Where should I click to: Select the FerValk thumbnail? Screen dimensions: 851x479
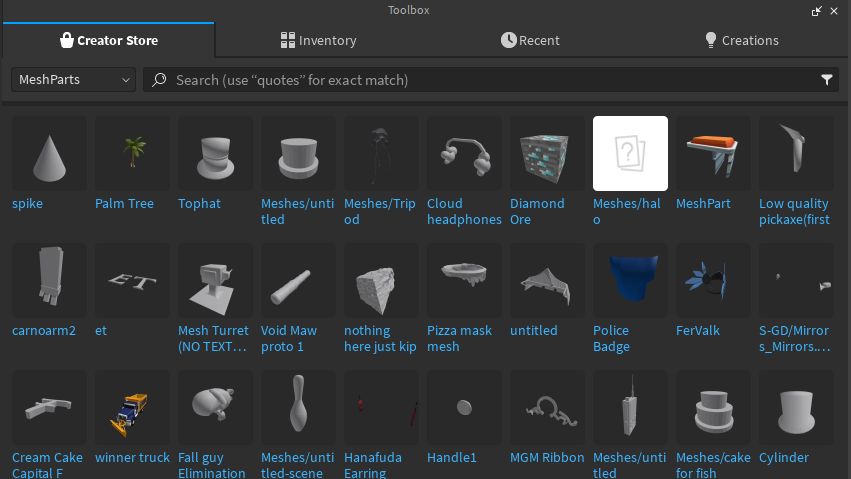click(x=714, y=280)
